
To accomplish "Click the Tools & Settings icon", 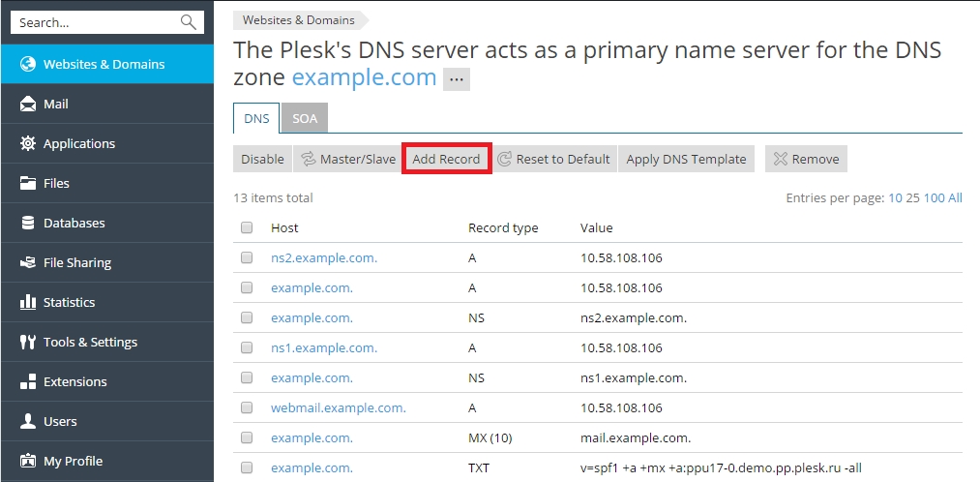I will pyautogui.click(x=27, y=343).
